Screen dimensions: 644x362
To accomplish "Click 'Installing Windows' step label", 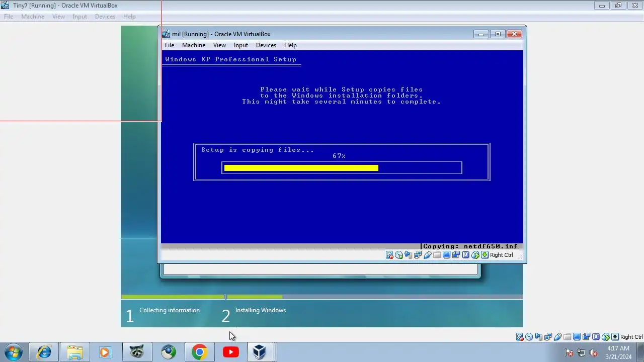I will pos(260,310).
